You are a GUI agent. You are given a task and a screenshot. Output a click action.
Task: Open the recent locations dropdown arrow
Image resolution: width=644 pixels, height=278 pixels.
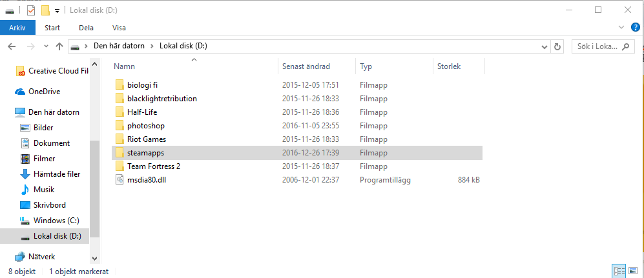click(45, 46)
